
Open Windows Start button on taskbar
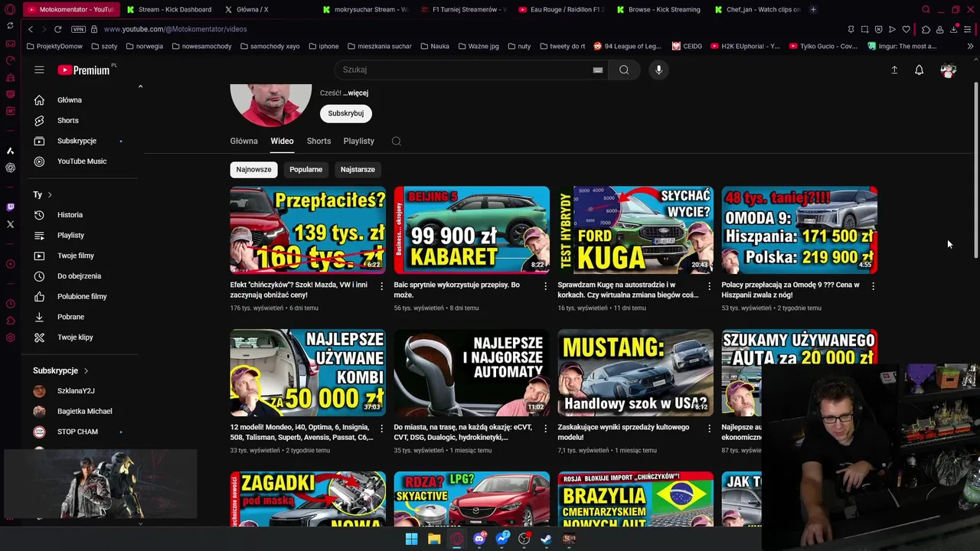point(411,539)
